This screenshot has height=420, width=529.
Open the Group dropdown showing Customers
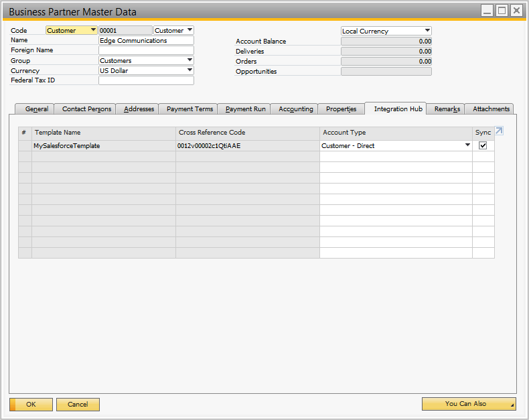tap(190, 60)
